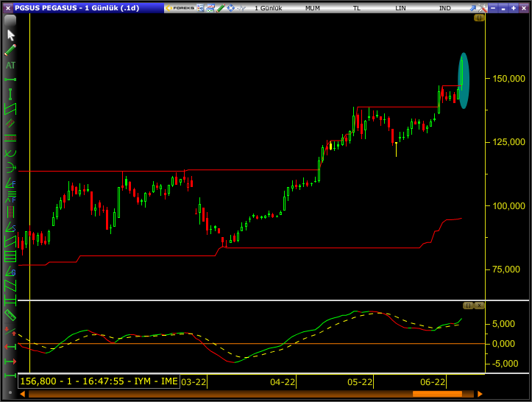Click the window icon left of PGSUS title
Image resolution: width=532 pixels, height=402 pixels.
click(8, 8)
